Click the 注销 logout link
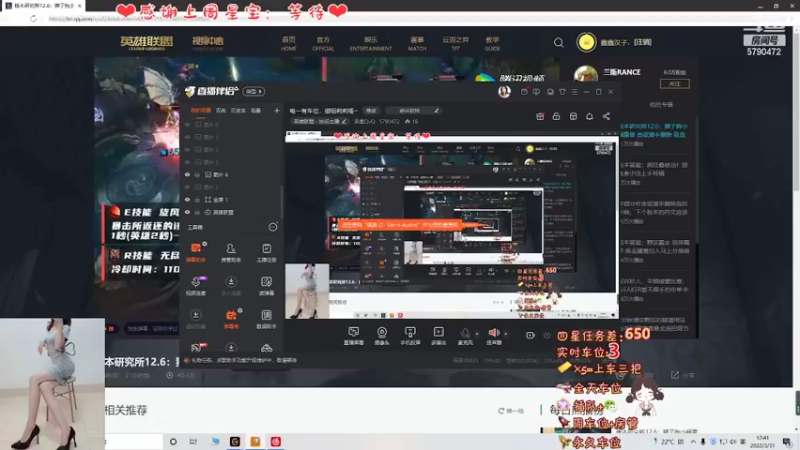 pos(643,42)
